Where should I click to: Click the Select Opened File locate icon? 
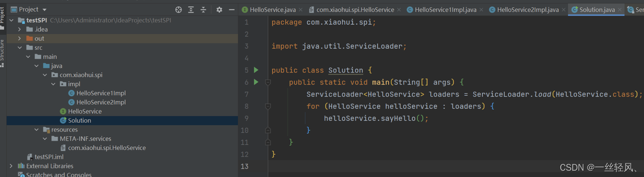178,10
